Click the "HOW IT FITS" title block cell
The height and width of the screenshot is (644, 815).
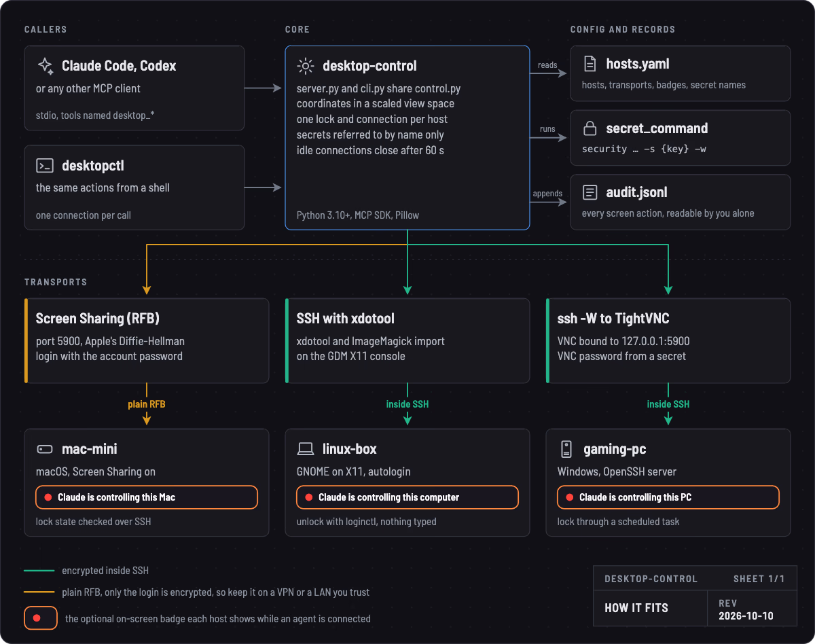coord(651,608)
